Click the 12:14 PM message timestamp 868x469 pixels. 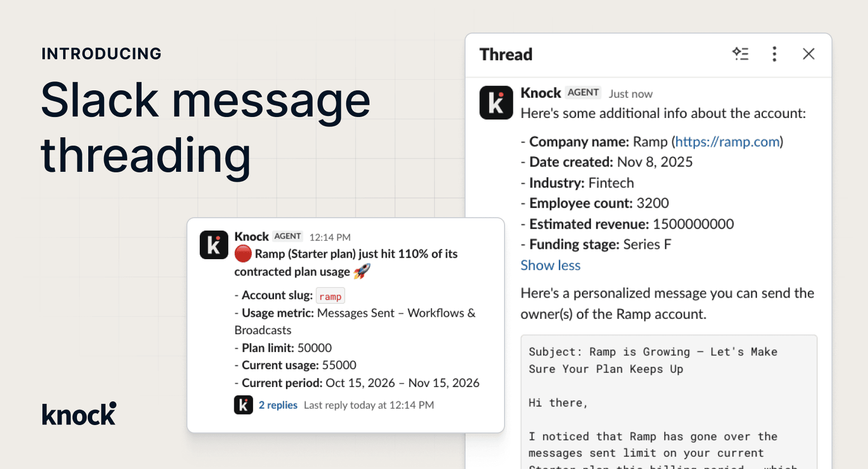(330, 237)
